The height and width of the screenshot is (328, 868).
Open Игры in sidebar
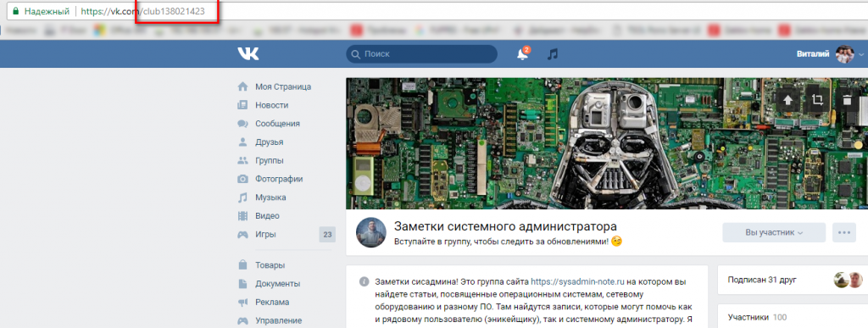click(265, 235)
